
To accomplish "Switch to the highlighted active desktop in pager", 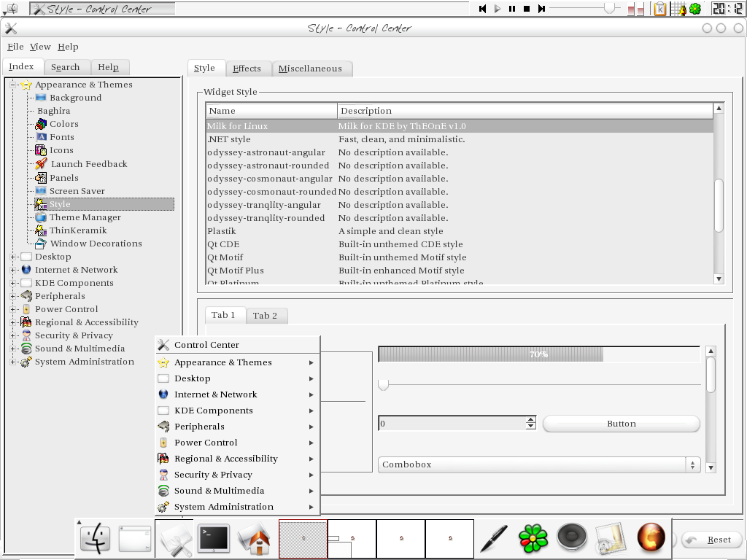I will (x=303, y=539).
